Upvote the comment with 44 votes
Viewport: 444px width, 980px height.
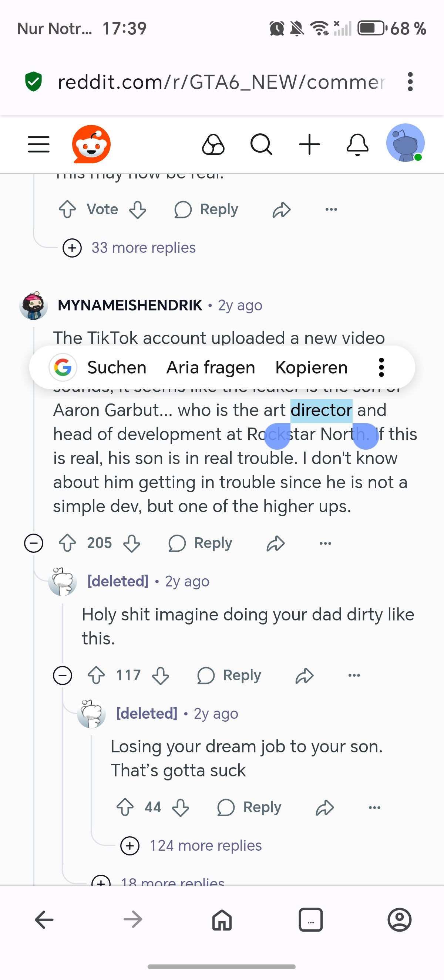(125, 807)
